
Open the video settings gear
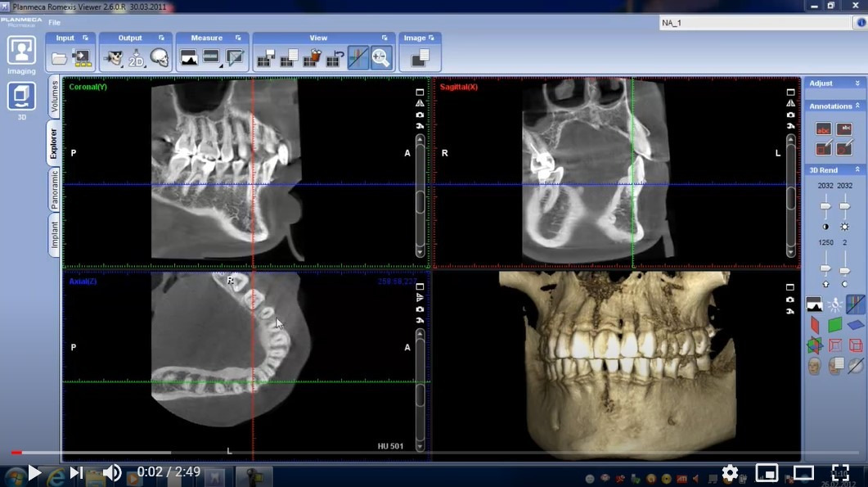730,472
